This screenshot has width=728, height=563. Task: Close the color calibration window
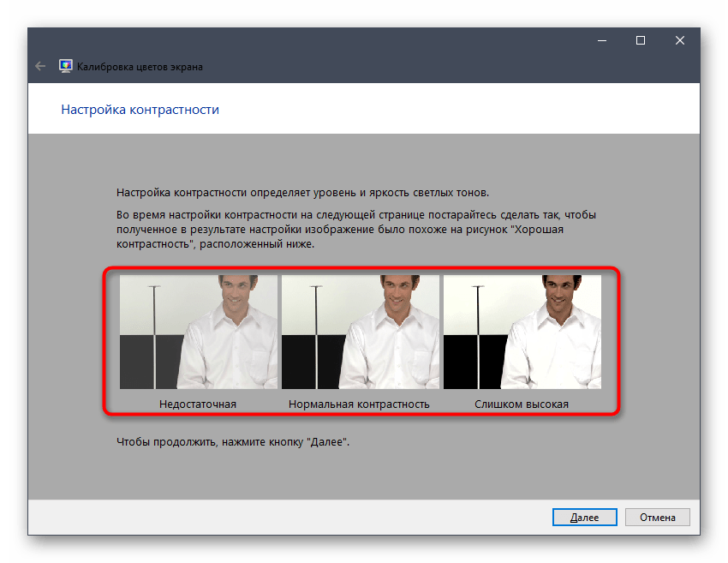(679, 40)
